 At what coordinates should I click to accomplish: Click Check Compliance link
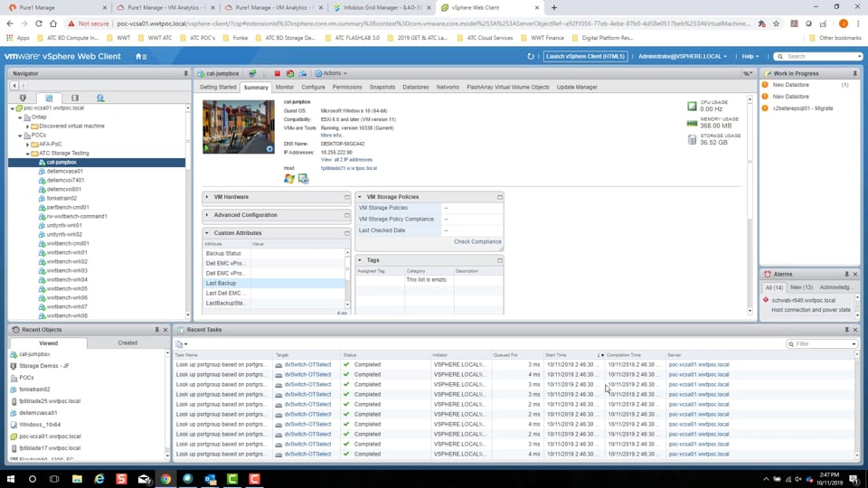477,242
